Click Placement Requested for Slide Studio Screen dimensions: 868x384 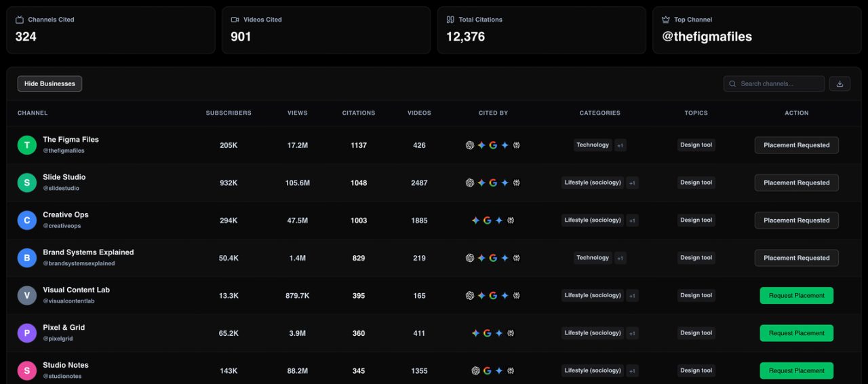[x=797, y=183]
